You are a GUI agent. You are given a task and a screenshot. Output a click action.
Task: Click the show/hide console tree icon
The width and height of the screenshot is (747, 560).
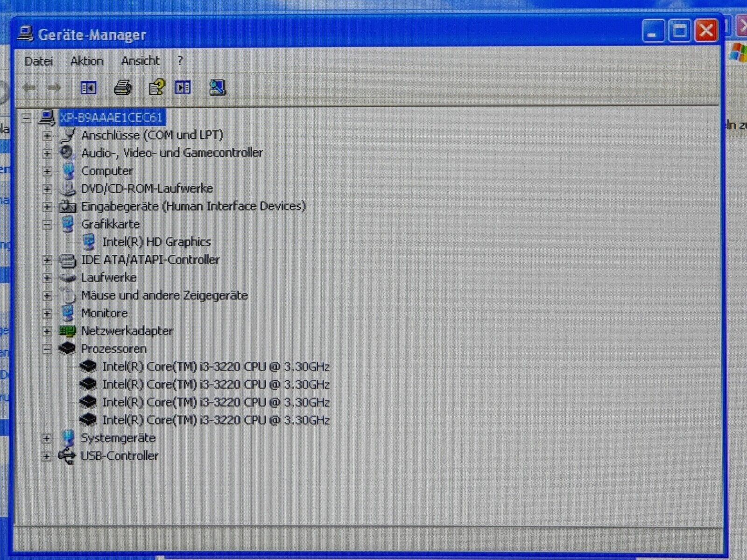pyautogui.click(x=88, y=87)
